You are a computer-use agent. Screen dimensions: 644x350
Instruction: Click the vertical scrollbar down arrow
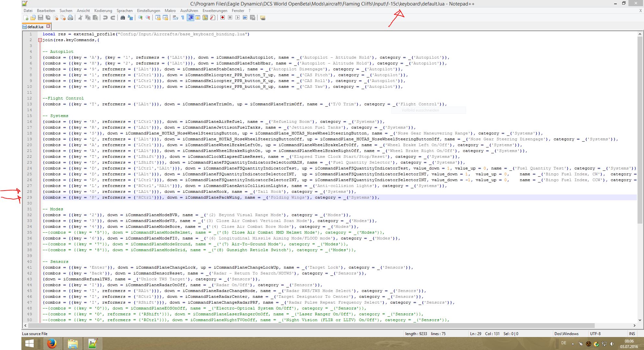(x=640, y=320)
